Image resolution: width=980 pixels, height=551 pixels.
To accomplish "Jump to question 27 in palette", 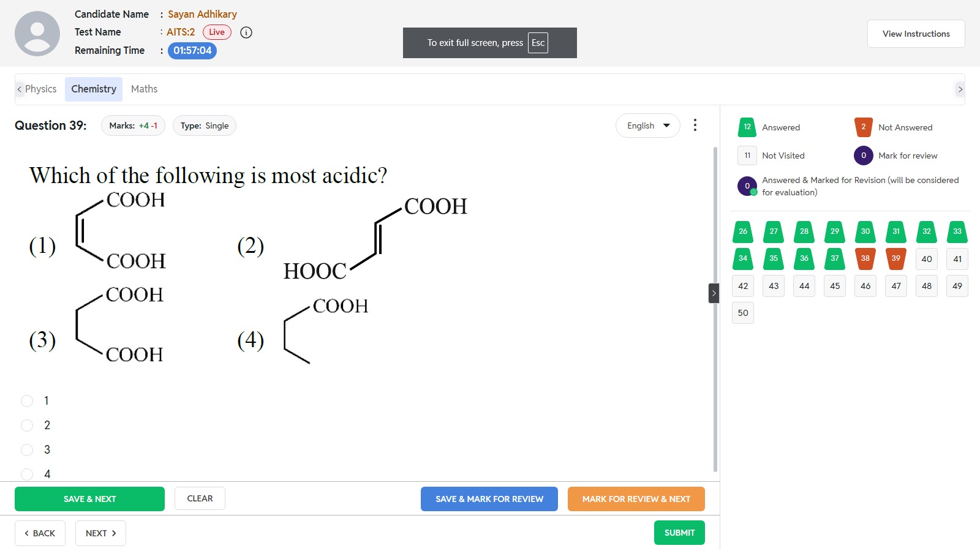I will pyautogui.click(x=774, y=231).
